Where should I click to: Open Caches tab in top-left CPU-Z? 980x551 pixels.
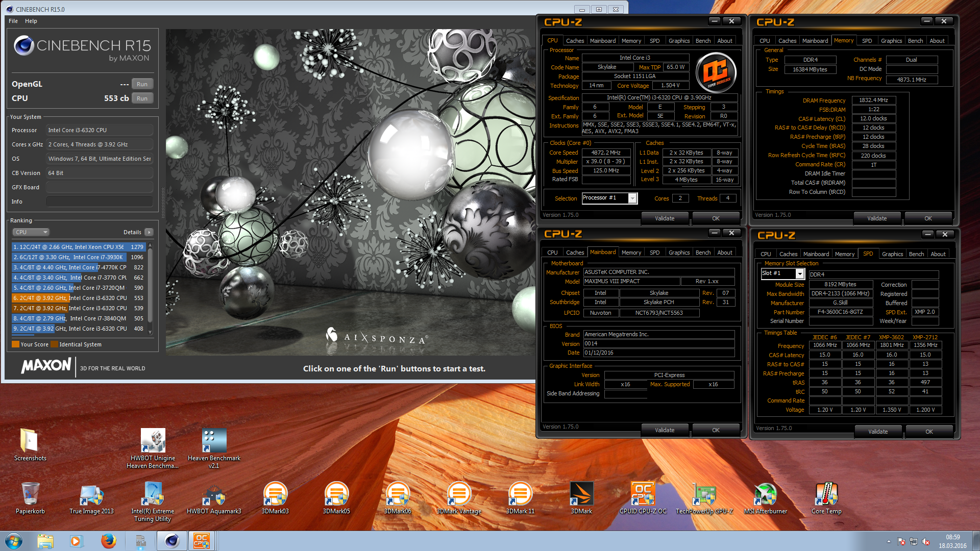pyautogui.click(x=575, y=41)
